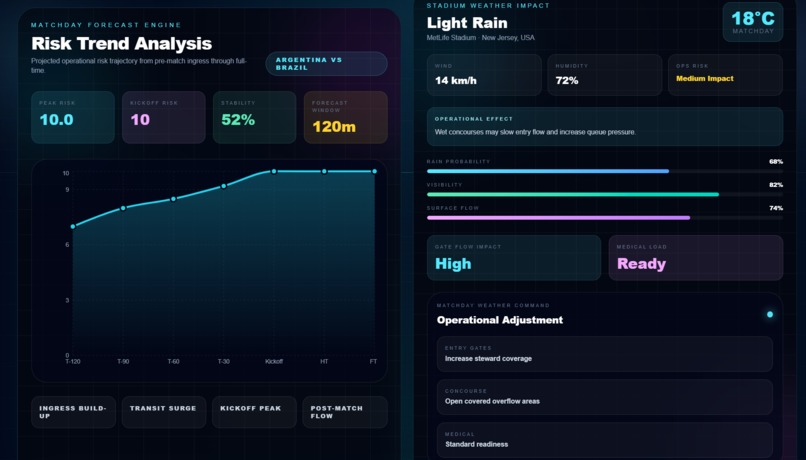Screen dimensions: 806x460
Task: Open the Ops Risk Medium Impact card
Action: click(x=725, y=75)
